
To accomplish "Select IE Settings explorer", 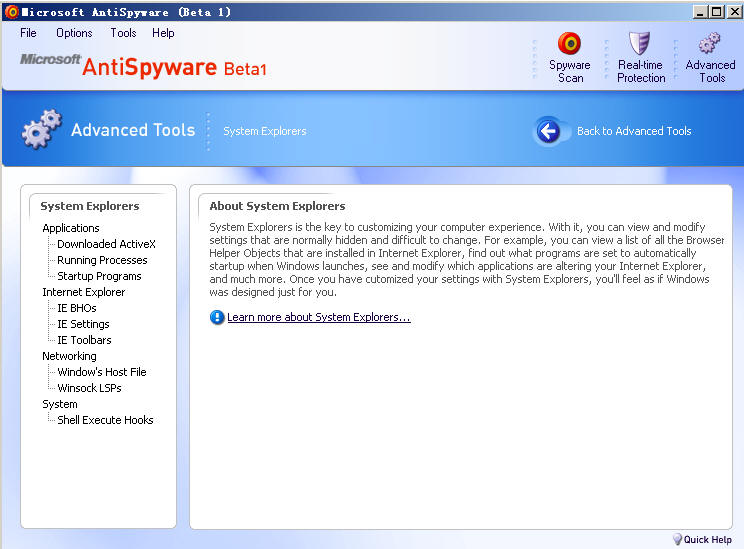I will [x=83, y=324].
